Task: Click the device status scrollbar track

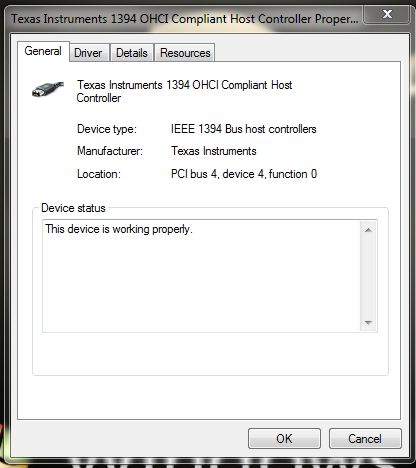Action: point(368,276)
